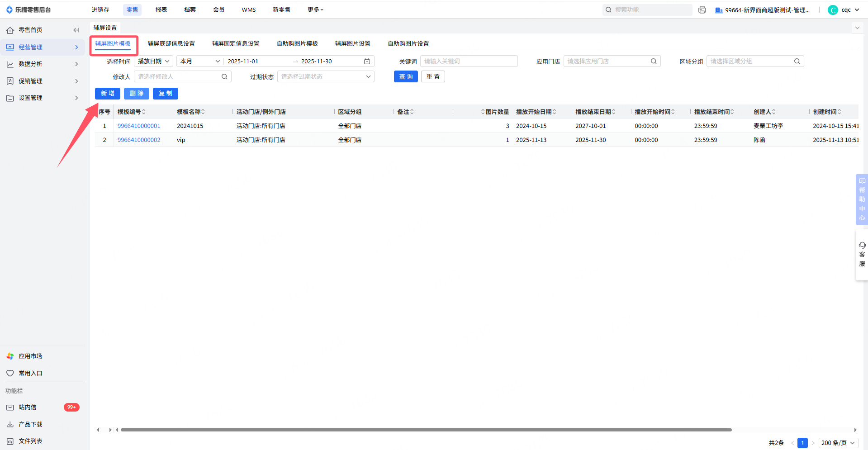The image size is (868, 450).
Task: Expand the 设置管理 sidebar section
Action: 43,98
